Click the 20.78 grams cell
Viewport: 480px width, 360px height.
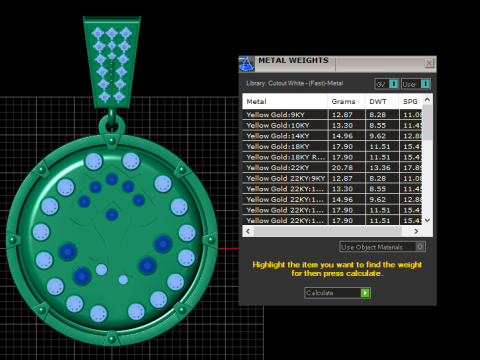[x=347, y=168]
